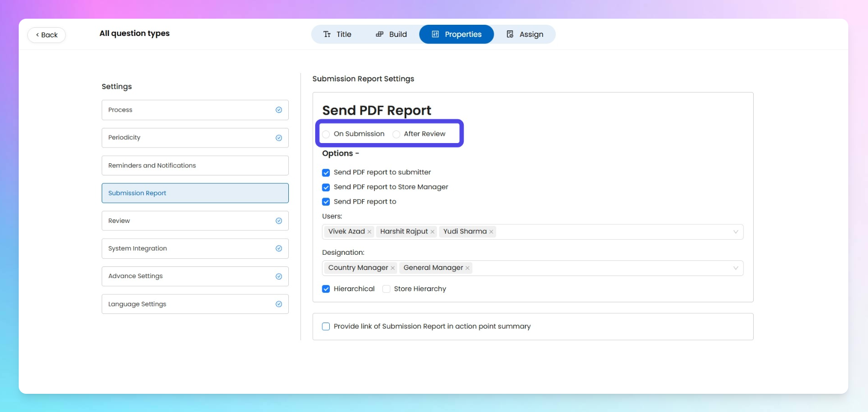Click the checkmark icon on Process row
The image size is (868, 412).
click(279, 110)
